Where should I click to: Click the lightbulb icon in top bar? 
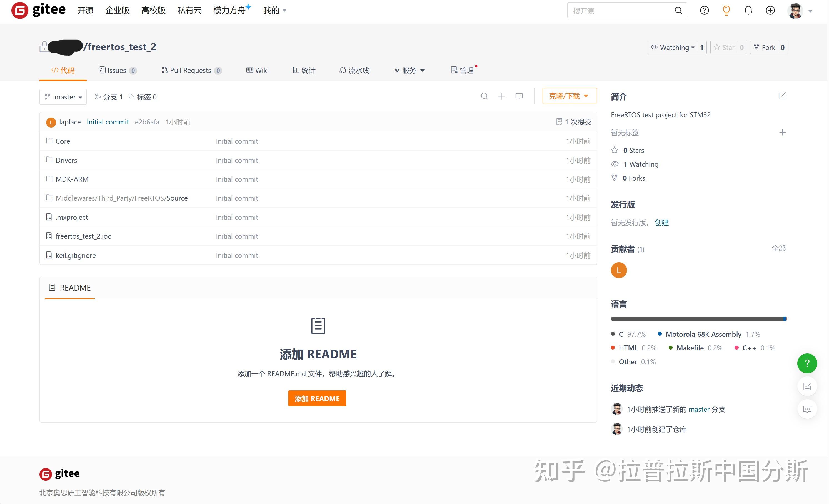(x=726, y=11)
